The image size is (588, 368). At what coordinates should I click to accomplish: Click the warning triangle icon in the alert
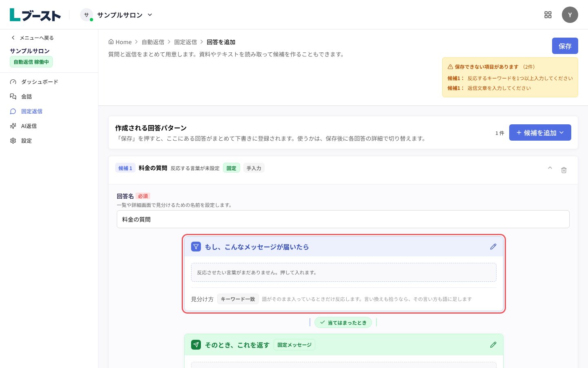450,67
